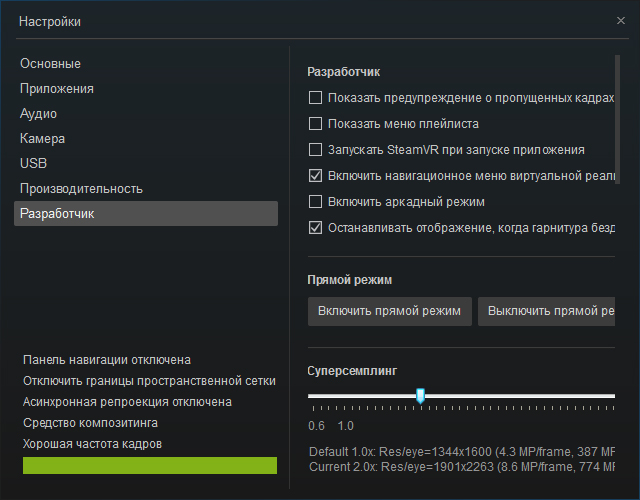The image size is (640, 500).
Task: Go to the Камера settings
Action: (42, 139)
